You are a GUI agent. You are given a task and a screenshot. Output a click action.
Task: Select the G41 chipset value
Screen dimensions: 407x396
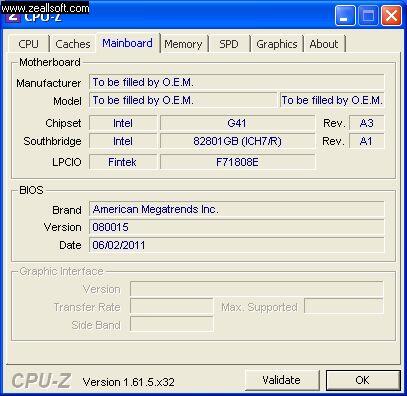click(x=237, y=123)
